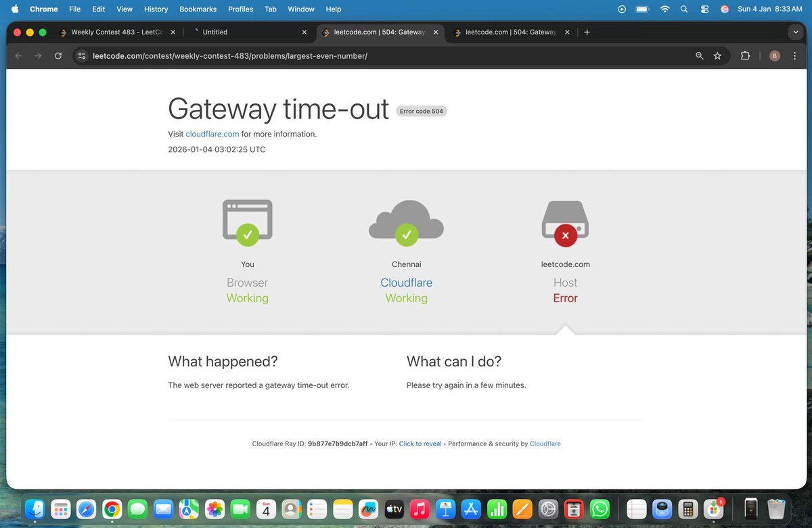The image size is (812, 528).
Task: Open Photos from the Dock
Action: [215, 508]
